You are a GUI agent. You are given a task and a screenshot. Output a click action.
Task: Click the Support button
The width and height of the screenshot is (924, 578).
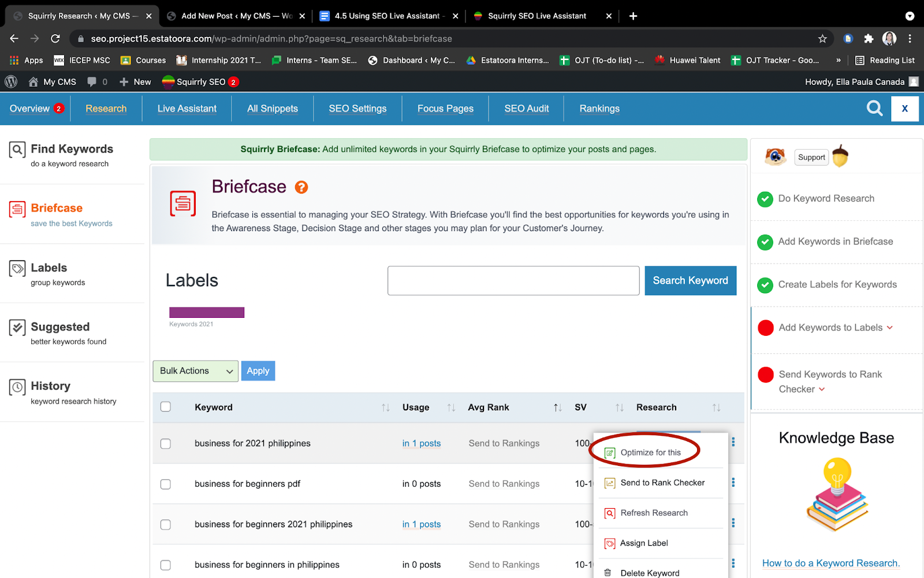(x=811, y=157)
